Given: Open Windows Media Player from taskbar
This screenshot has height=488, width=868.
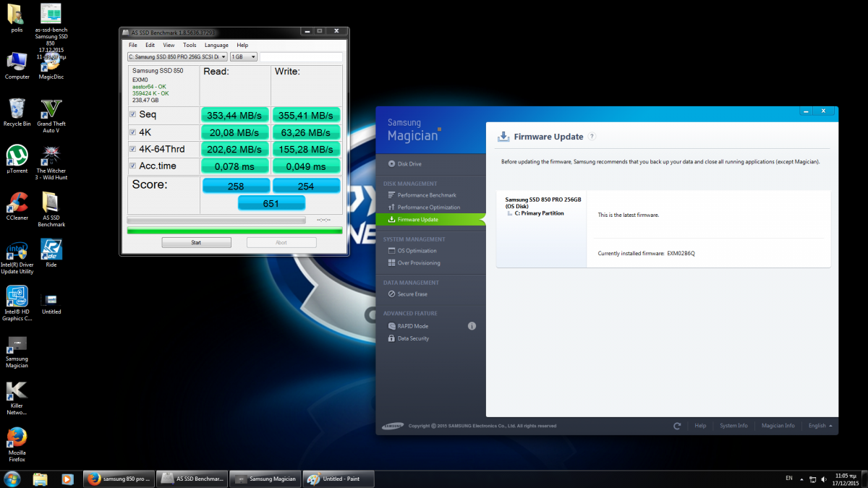Looking at the screenshot, I should point(67,479).
